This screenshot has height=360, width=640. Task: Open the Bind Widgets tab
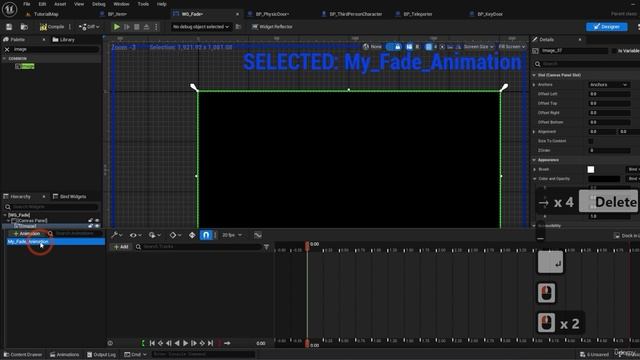[x=70, y=197]
